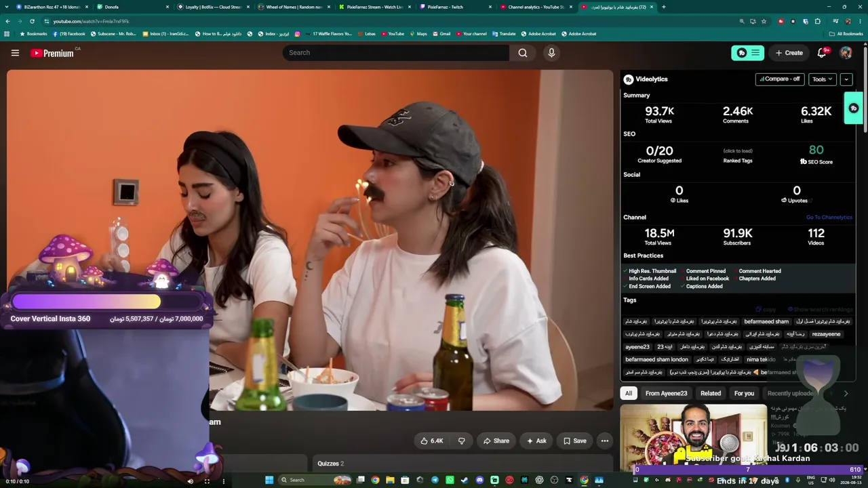Image resolution: width=868 pixels, height=488 pixels.
Task: Click the Quizzes 2 label
Action: [331, 464]
